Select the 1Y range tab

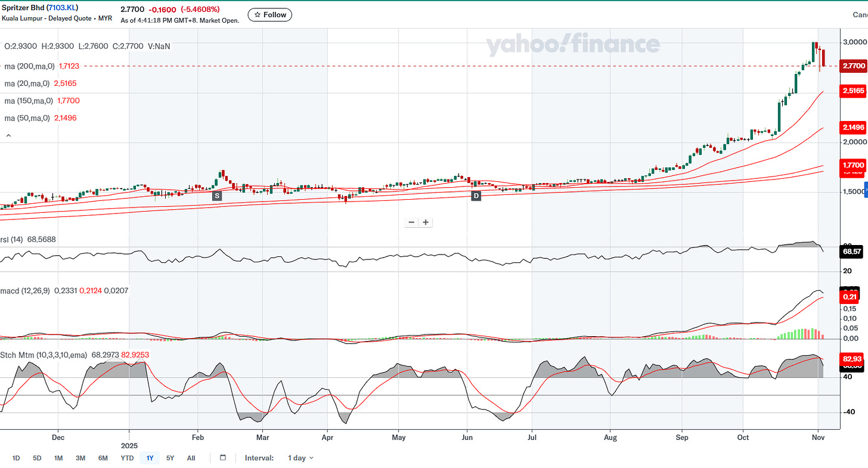point(150,458)
